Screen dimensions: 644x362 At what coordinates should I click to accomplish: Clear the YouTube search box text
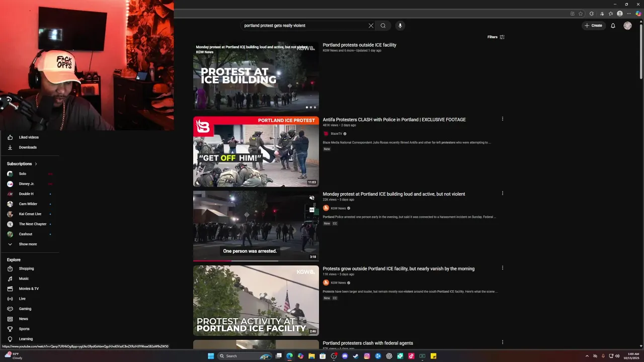(371, 26)
